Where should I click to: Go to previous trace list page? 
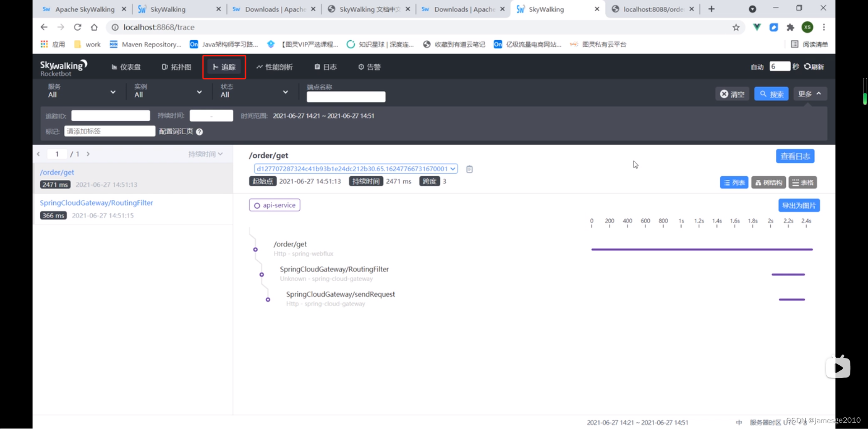tap(38, 154)
